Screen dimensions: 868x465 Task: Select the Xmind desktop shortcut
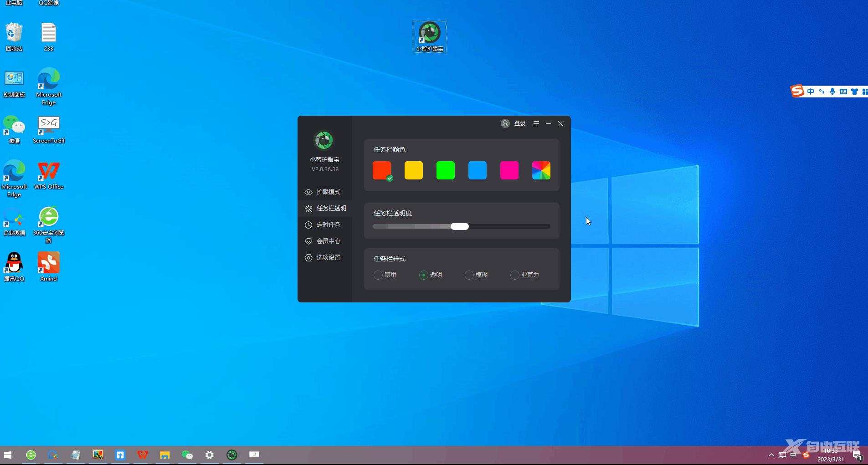tap(49, 267)
